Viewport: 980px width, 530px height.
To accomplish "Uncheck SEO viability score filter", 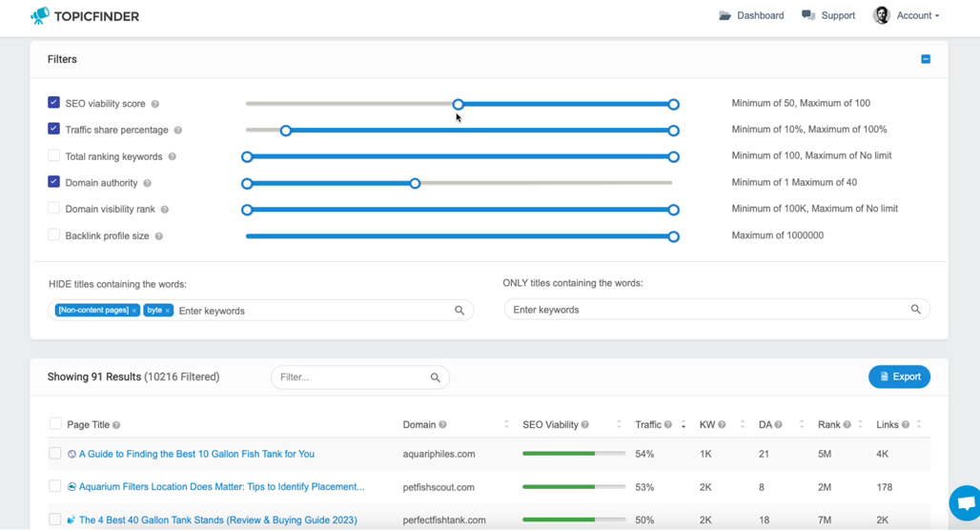I will pos(53,103).
